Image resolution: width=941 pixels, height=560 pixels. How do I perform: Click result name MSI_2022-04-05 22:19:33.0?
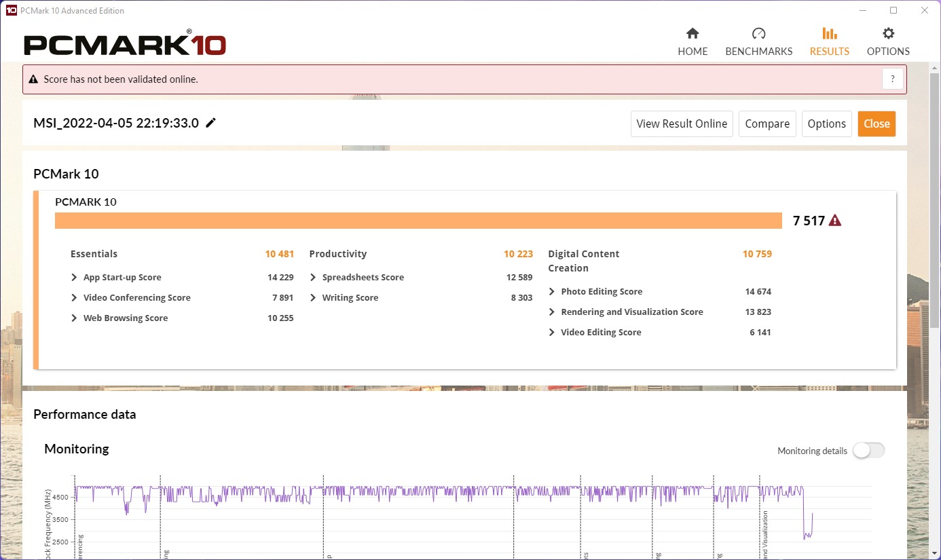coord(116,123)
